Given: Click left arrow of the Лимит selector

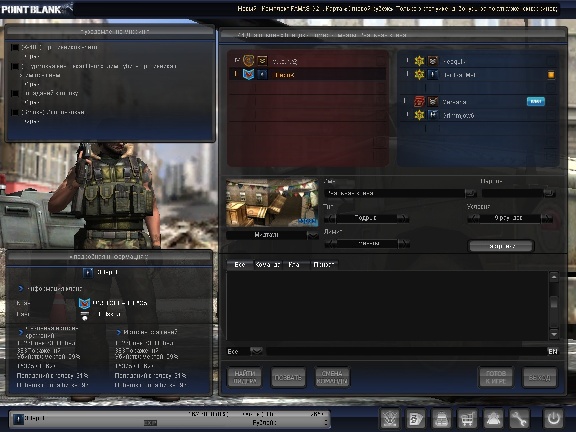Looking at the screenshot, I should pos(330,244).
